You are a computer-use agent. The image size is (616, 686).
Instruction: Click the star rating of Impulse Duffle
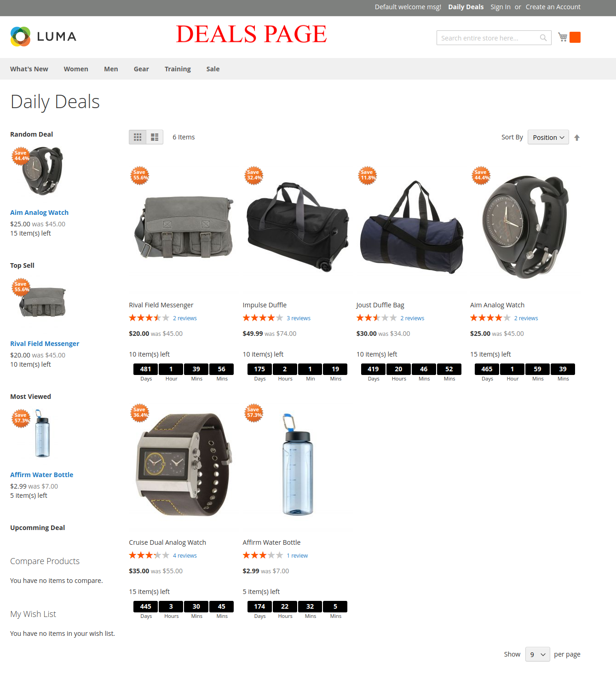pyautogui.click(x=263, y=318)
